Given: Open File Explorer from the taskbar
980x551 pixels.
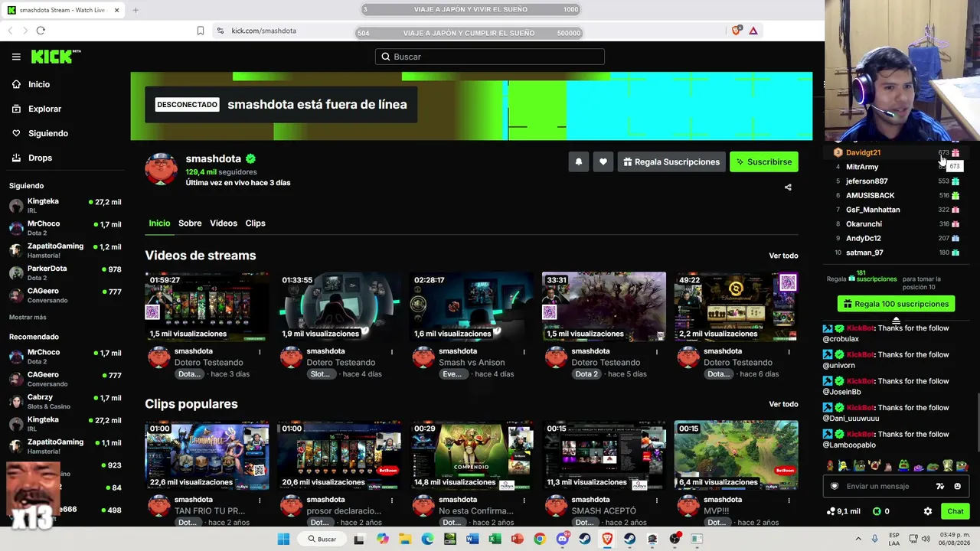Looking at the screenshot, I should pyautogui.click(x=405, y=539).
